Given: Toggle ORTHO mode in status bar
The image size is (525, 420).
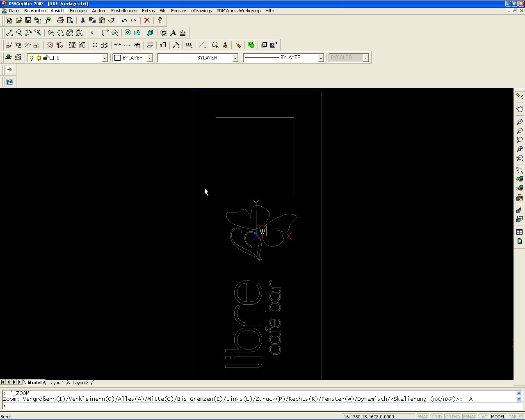Looking at the screenshot, I should pos(452,417).
